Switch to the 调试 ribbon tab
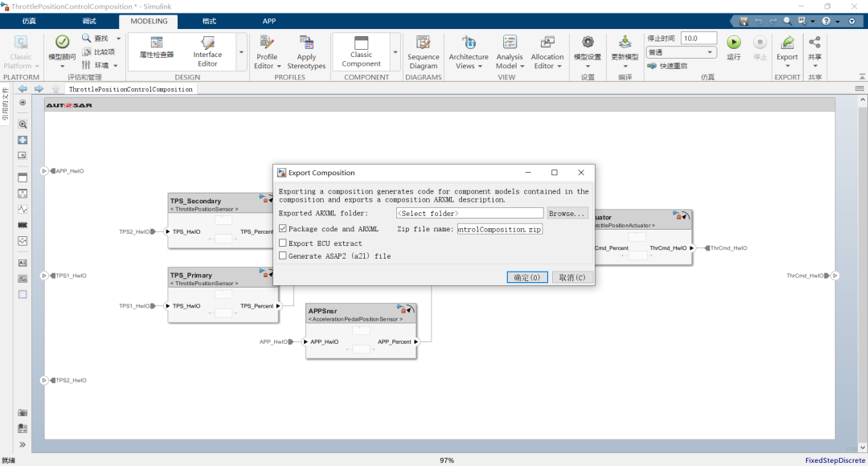Viewport: 868px width, 466px height. click(x=89, y=22)
